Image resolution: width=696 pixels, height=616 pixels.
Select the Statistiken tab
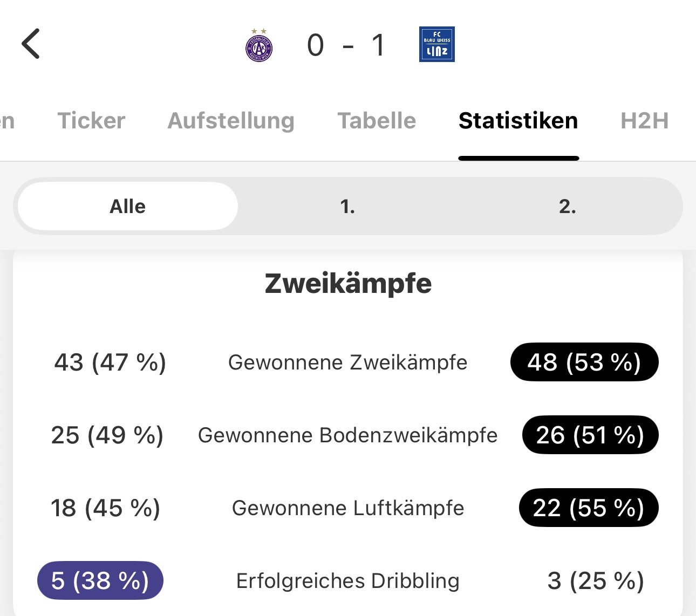518,121
